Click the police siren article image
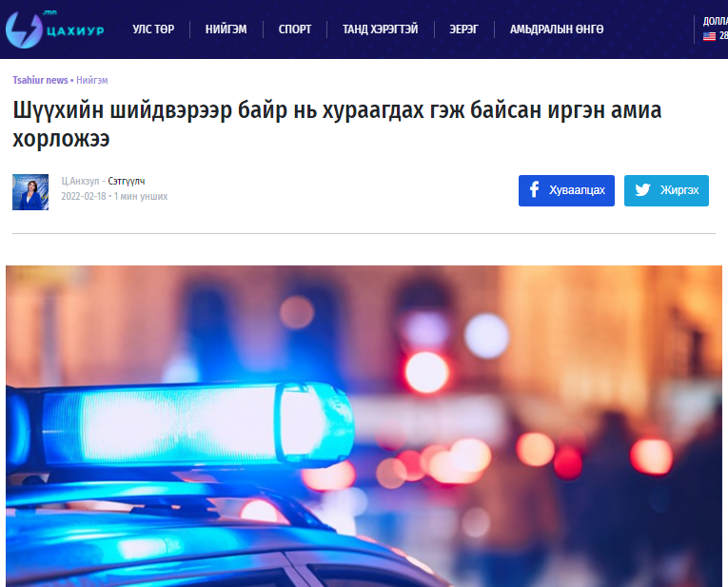 pos(364,426)
